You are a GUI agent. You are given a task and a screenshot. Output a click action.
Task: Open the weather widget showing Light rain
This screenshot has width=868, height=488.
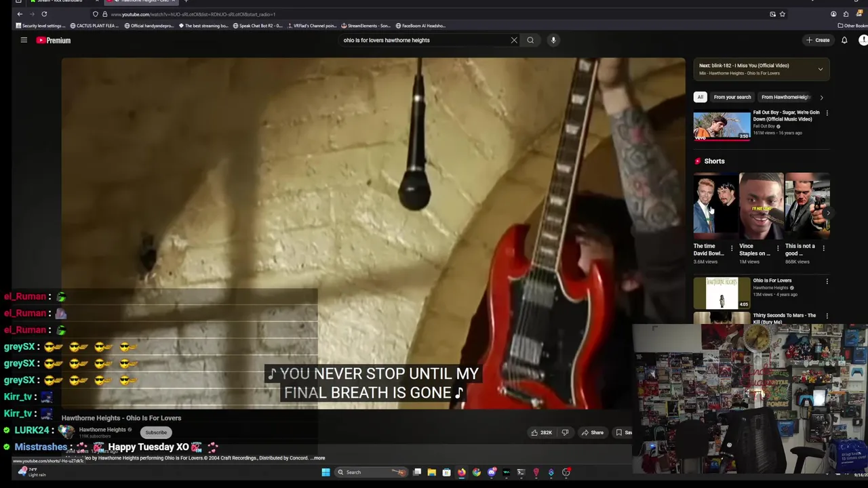click(x=31, y=472)
